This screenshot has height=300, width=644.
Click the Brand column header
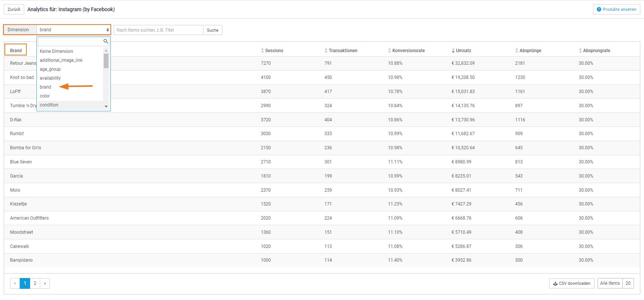[16, 51]
